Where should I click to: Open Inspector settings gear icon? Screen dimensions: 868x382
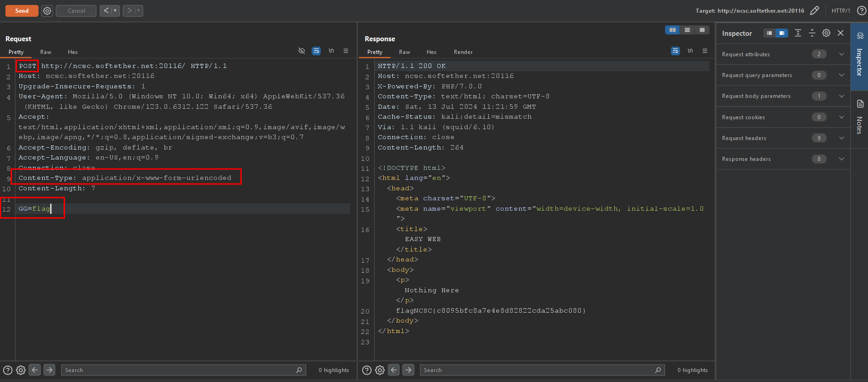826,33
